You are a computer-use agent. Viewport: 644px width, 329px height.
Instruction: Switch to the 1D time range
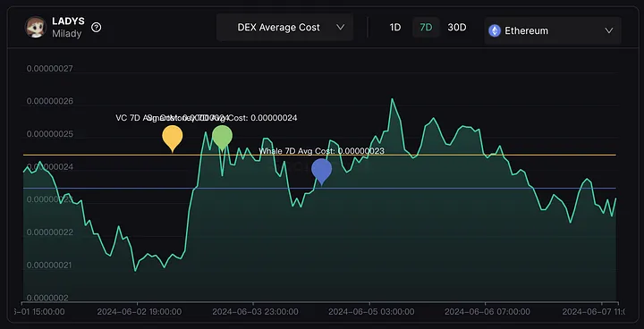click(x=394, y=28)
